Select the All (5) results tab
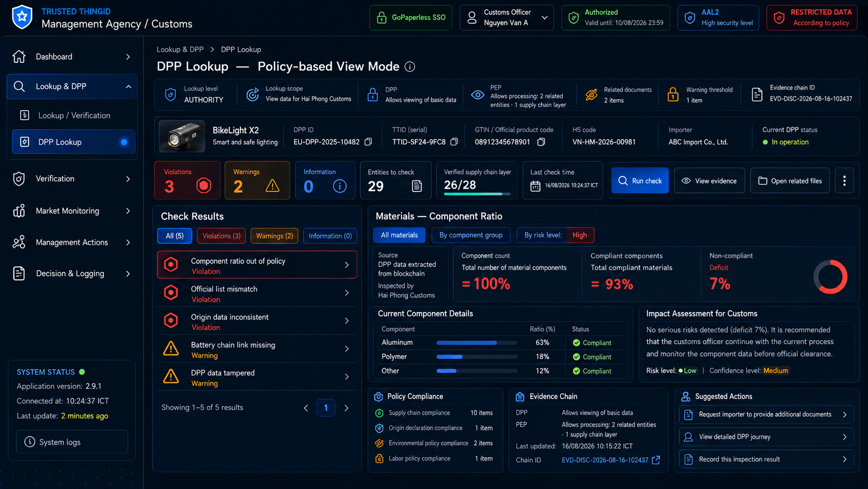The width and height of the screenshot is (868, 489). pyautogui.click(x=174, y=236)
